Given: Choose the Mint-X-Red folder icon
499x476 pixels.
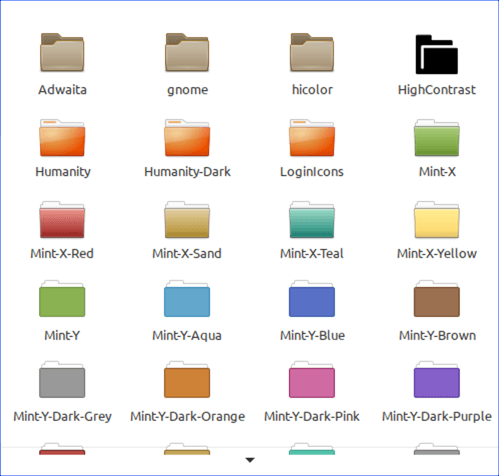Looking at the screenshot, I should point(62,219).
